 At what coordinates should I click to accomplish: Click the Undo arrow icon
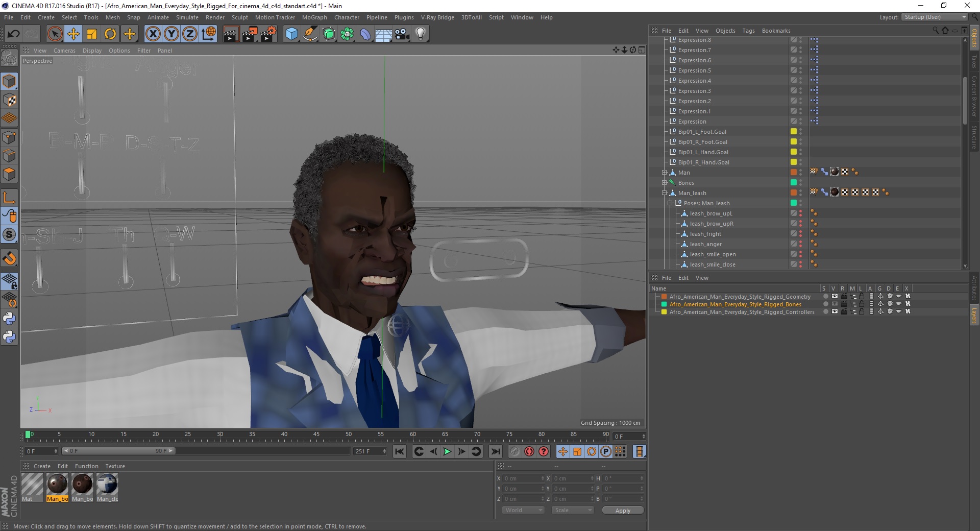14,34
